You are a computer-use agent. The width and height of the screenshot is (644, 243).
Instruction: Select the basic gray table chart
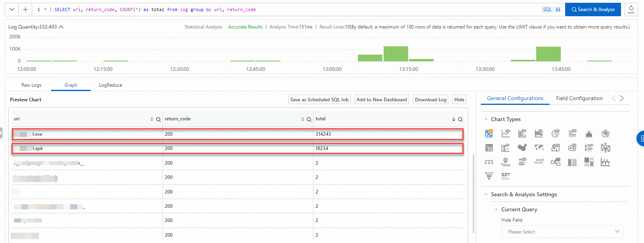pyautogui.click(x=489, y=148)
